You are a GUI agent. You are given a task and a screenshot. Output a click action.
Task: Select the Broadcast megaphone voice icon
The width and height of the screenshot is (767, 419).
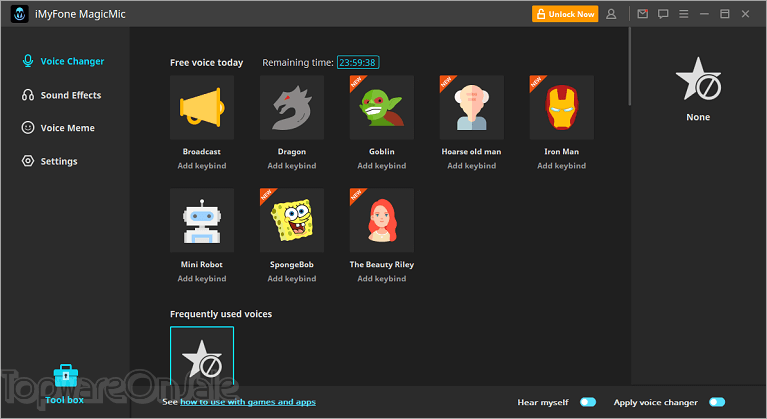tap(202, 108)
